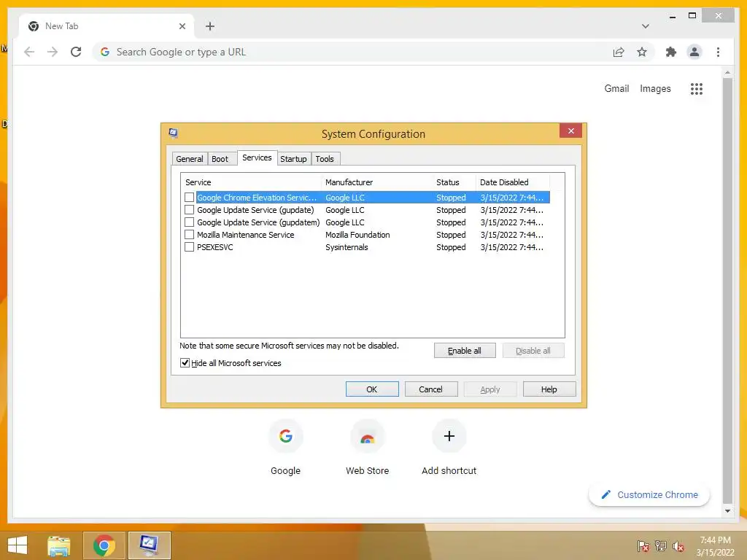Click Enable all button
747x560 pixels.
point(465,351)
